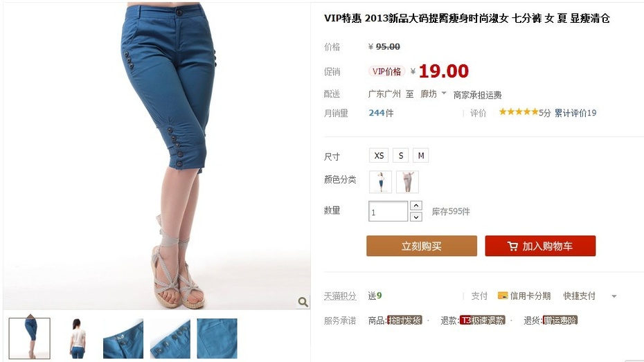Increase quantity with the up arrow
Viewport: 644px width, 362px height.
(416, 205)
